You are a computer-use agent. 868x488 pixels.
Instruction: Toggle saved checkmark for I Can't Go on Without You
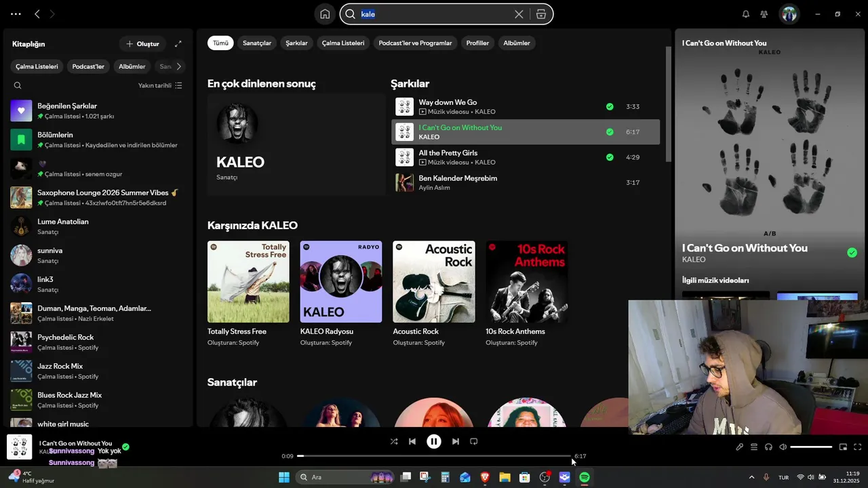(610, 132)
